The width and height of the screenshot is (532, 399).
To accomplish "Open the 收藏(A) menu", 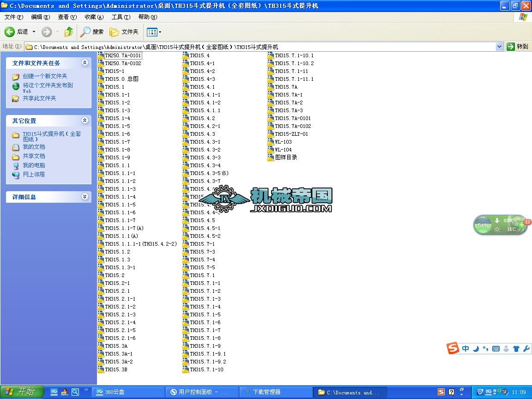I will pyautogui.click(x=94, y=17).
